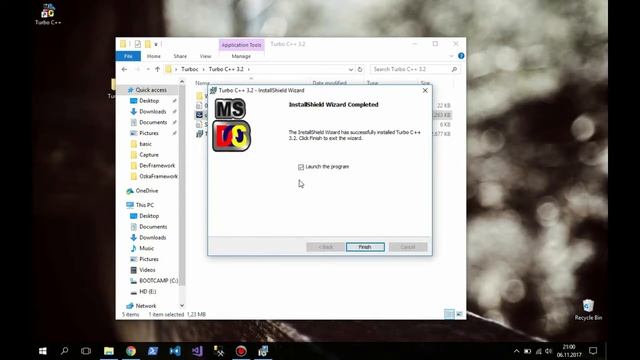This screenshot has width=640, height=360.
Task: Open the BOOTCAMP (C:) drive
Action: coord(158,281)
